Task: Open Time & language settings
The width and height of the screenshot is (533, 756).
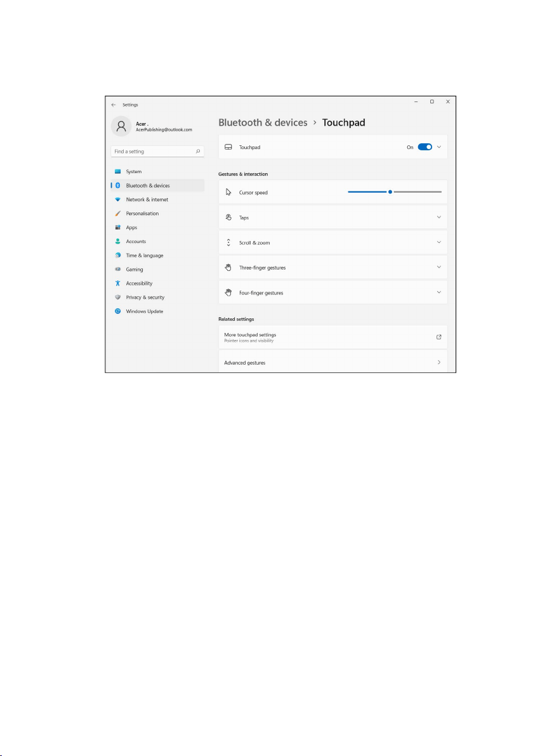Action: [158, 255]
